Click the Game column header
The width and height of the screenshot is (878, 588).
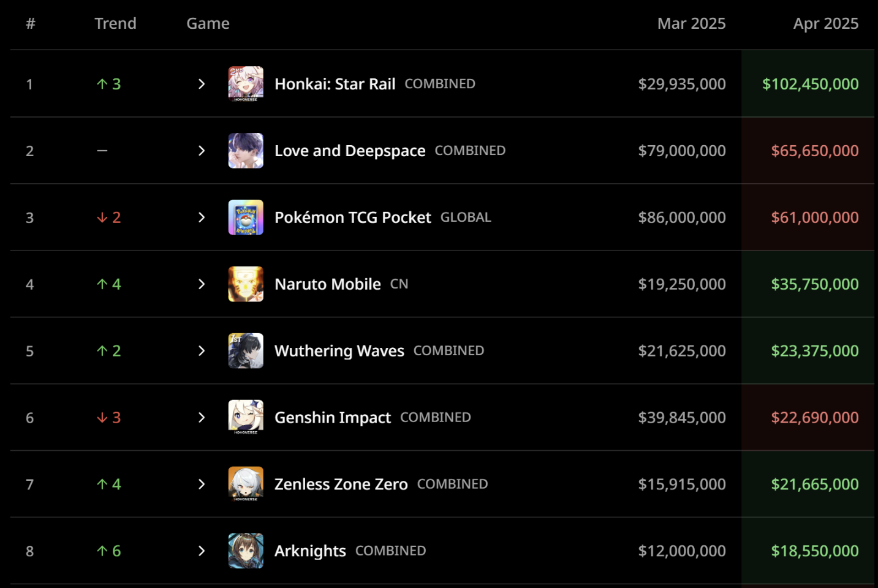click(208, 23)
